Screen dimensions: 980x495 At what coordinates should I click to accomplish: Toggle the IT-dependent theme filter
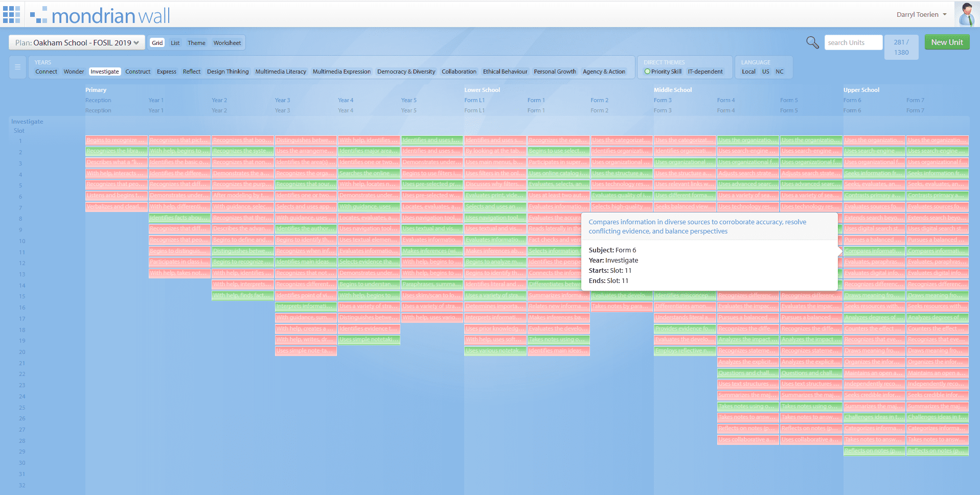[x=705, y=72]
